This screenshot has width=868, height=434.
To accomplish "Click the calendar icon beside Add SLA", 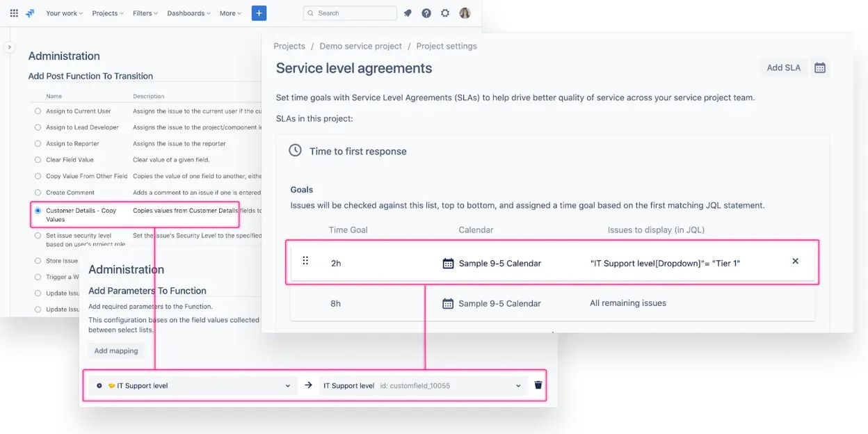I will pos(819,67).
